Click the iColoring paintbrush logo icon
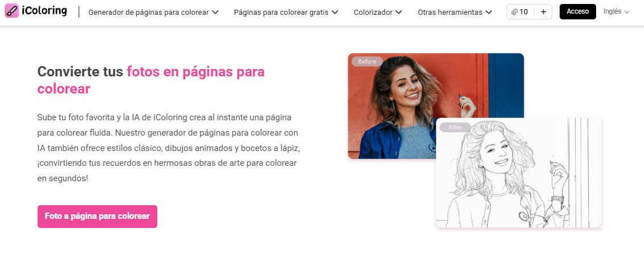 click(11, 11)
